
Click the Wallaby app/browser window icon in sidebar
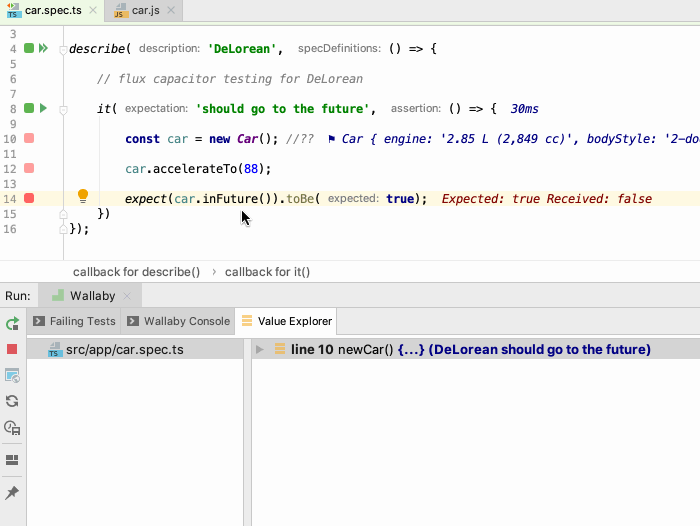(x=12, y=376)
